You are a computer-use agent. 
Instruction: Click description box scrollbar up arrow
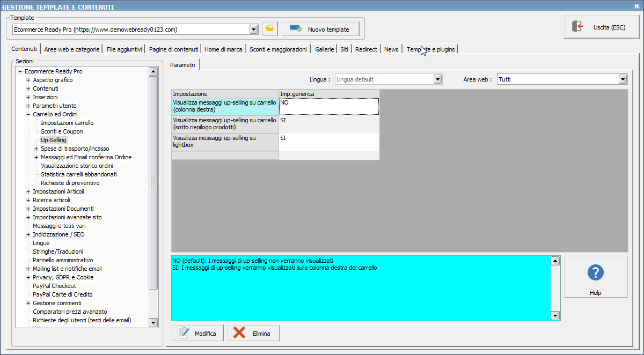click(555, 261)
